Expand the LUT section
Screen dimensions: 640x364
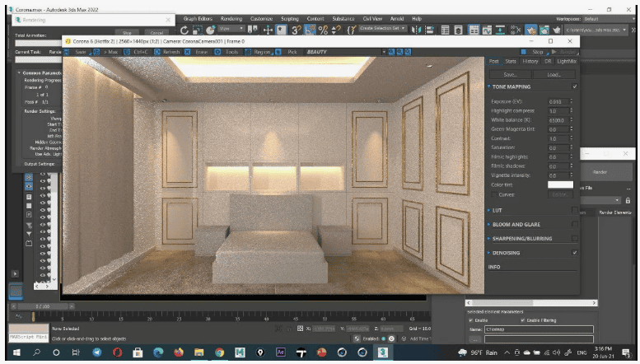tap(489, 210)
